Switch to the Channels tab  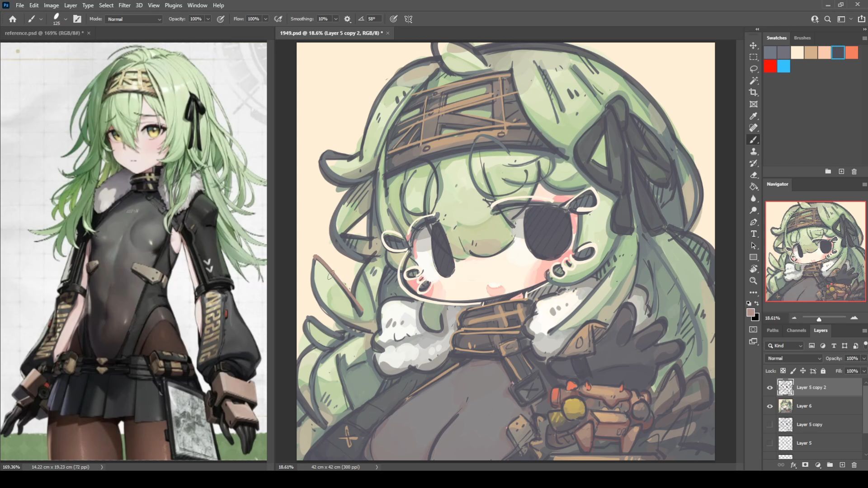(x=796, y=330)
